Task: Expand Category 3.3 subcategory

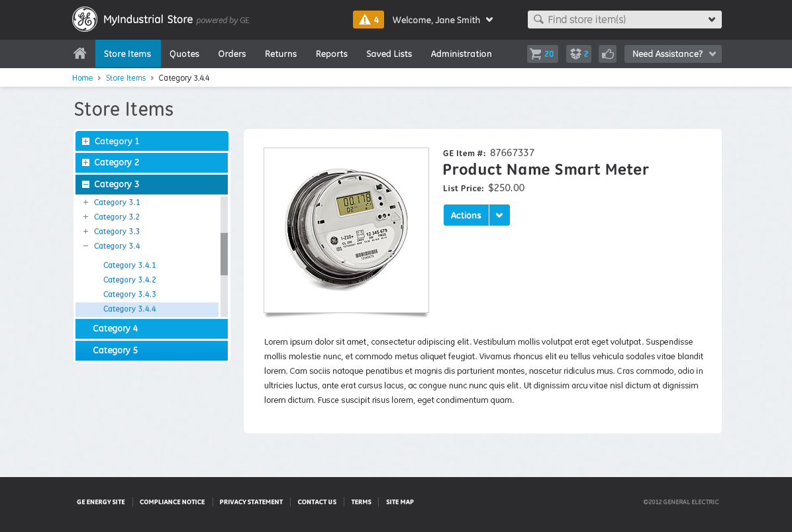Action: click(85, 231)
